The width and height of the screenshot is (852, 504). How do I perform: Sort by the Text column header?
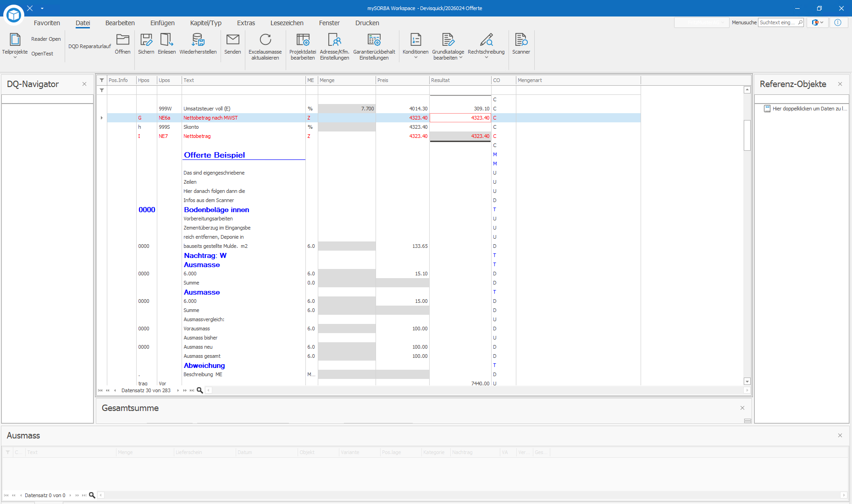pos(243,80)
